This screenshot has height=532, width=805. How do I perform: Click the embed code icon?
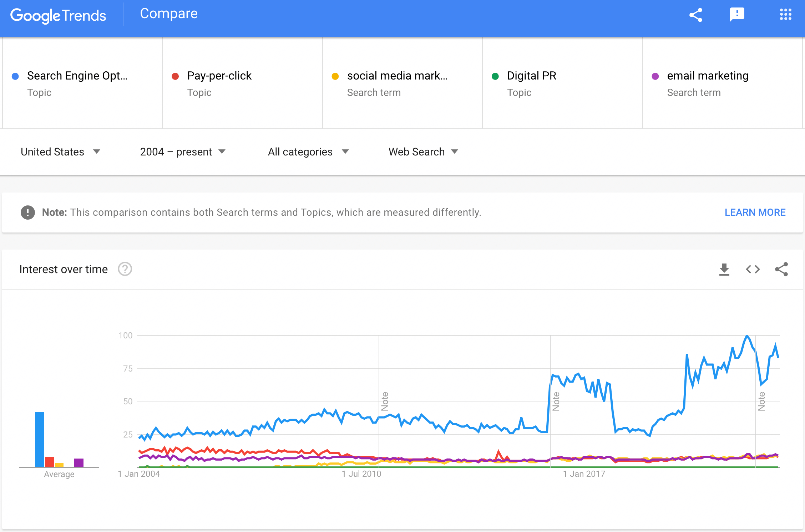753,269
